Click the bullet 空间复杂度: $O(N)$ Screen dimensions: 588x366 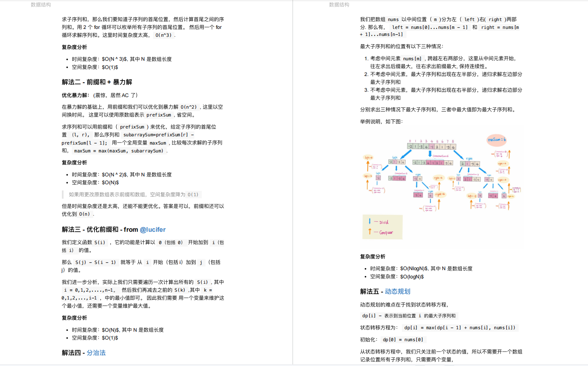(95, 183)
